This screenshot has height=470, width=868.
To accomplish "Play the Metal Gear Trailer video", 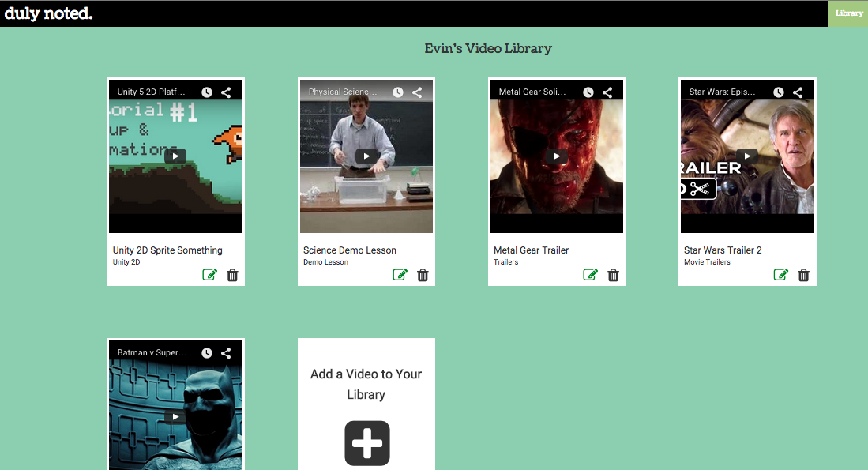I will 556,156.
